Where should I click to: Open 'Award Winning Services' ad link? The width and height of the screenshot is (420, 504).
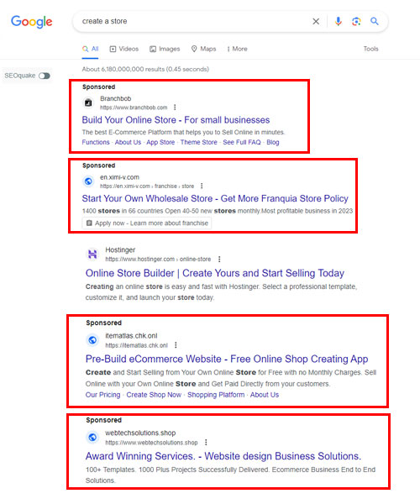[x=223, y=456]
